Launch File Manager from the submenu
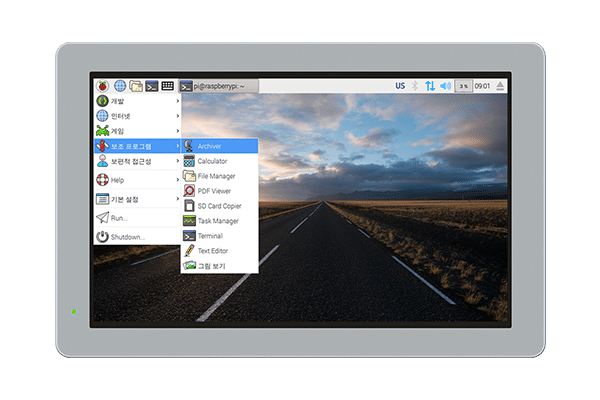Image resolution: width=600 pixels, height=400 pixels. (220, 176)
